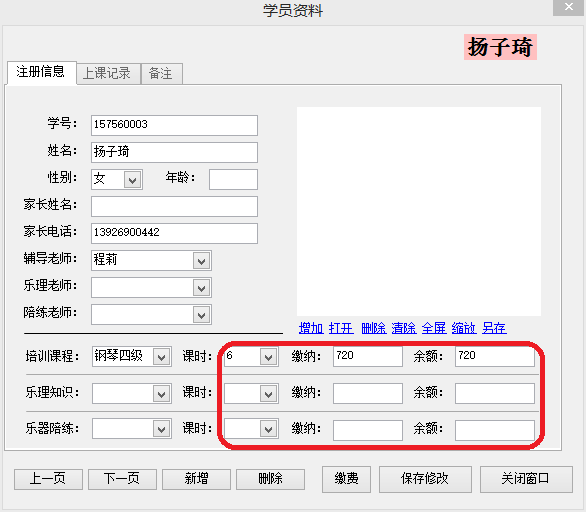Open the 课时 dropdown in 乐器陪练 row
This screenshot has width=586, height=512.
click(x=268, y=429)
